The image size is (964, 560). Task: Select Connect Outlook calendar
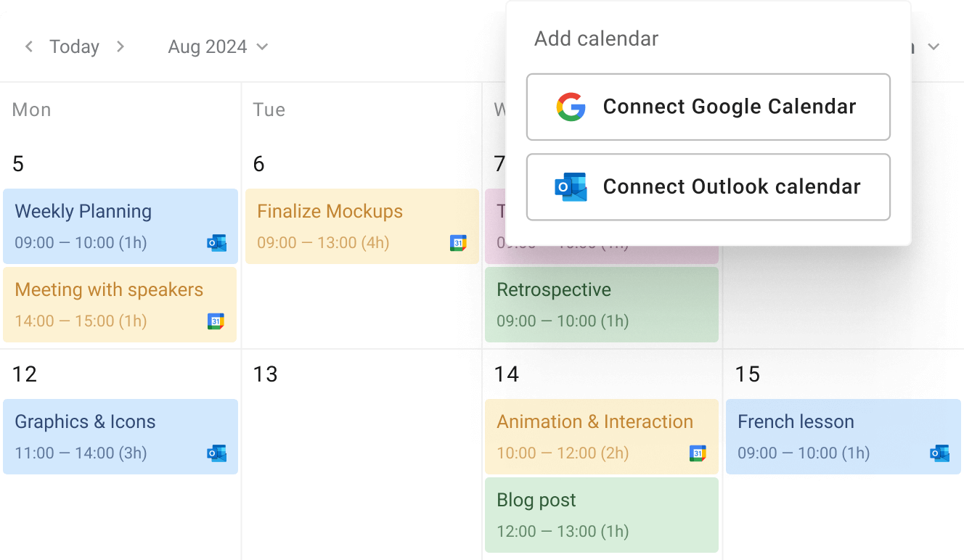[708, 187]
